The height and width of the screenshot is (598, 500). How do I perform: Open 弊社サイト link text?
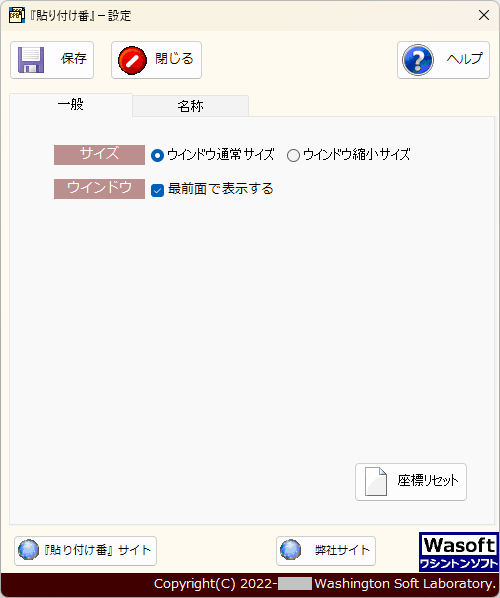coord(342,550)
